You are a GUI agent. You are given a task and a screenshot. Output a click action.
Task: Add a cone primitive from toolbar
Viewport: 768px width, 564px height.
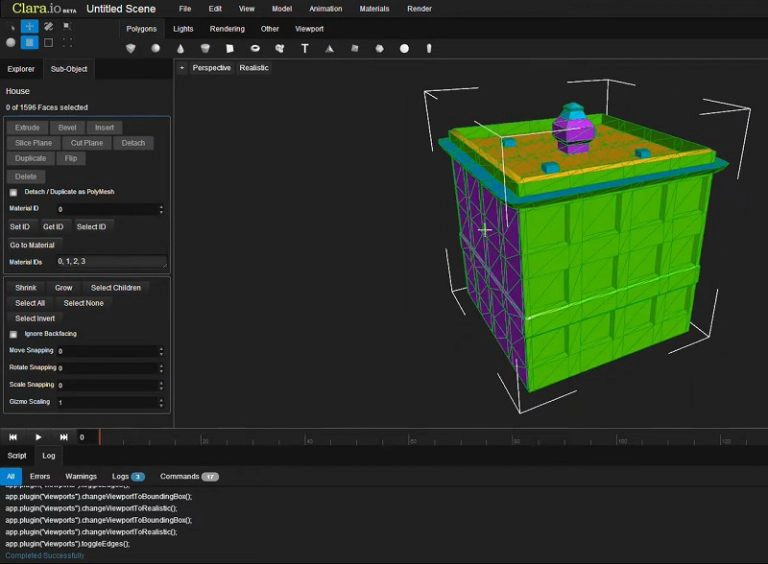point(180,48)
